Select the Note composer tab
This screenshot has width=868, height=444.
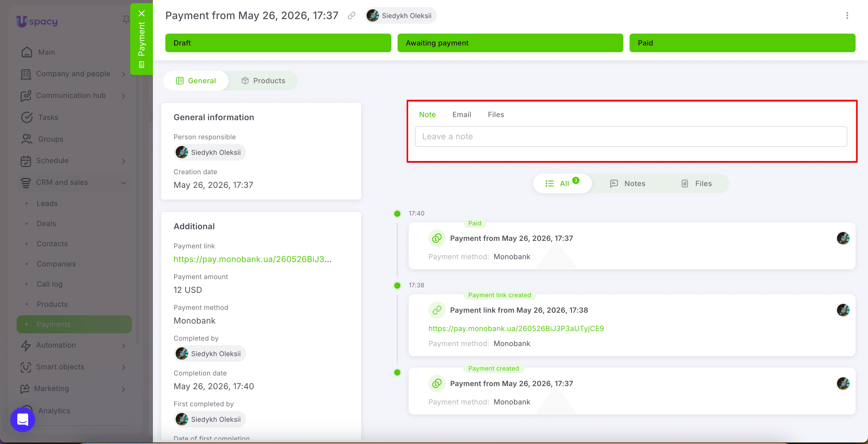(427, 115)
